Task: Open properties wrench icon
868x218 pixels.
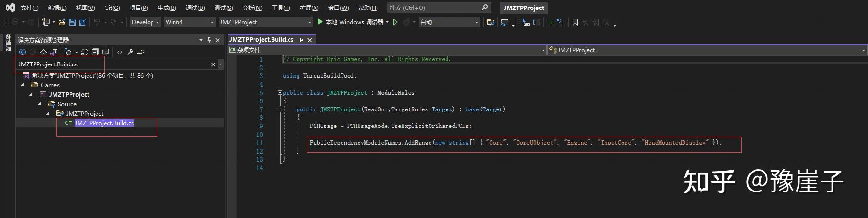Action: pyautogui.click(x=130, y=52)
